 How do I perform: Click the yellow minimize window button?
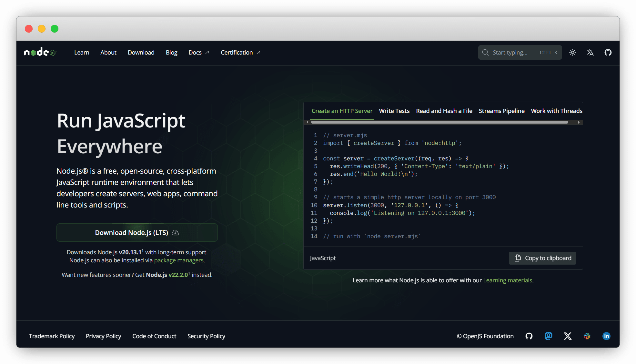(42, 29)
